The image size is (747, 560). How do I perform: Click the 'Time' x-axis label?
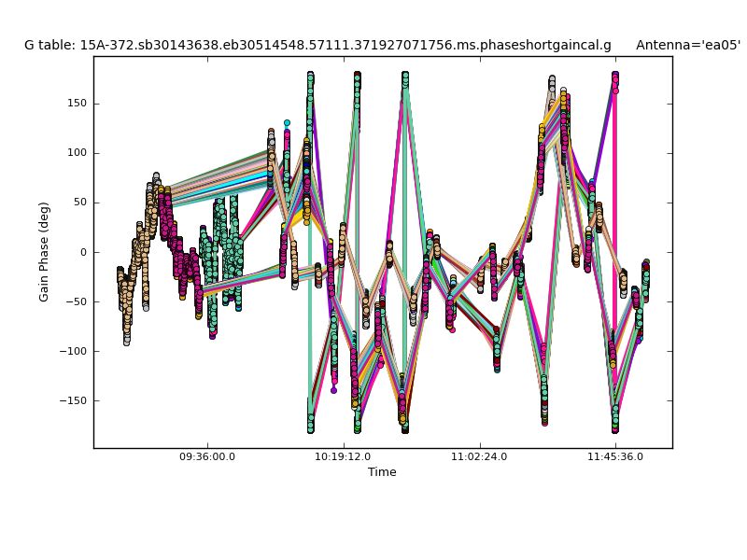382,472
